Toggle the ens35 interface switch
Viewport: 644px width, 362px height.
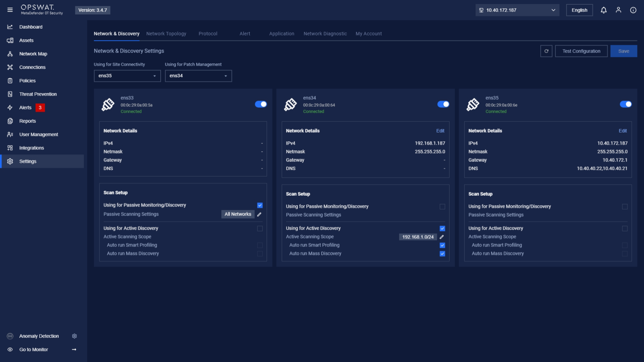point(626,104)
